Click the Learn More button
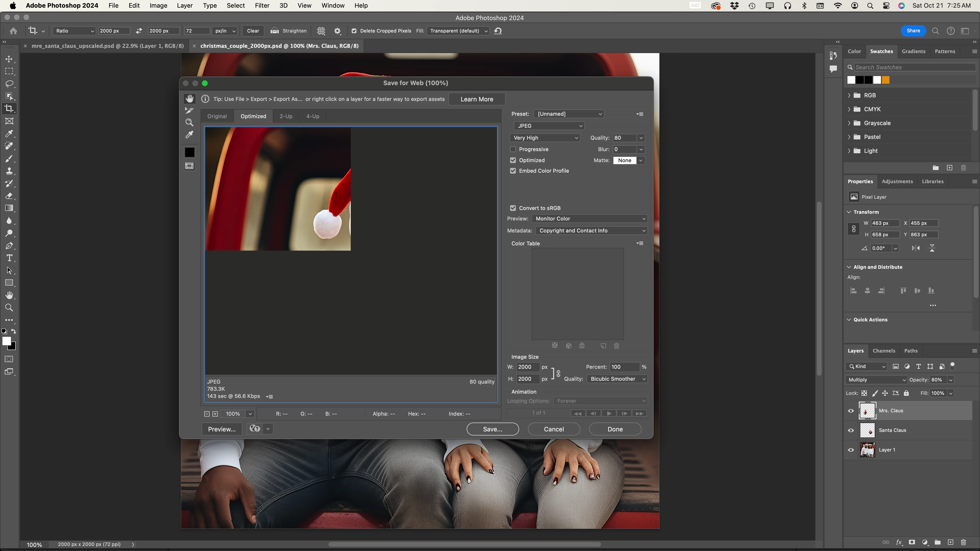The width and height of the screenshot is (980, 551). point(477,99)
